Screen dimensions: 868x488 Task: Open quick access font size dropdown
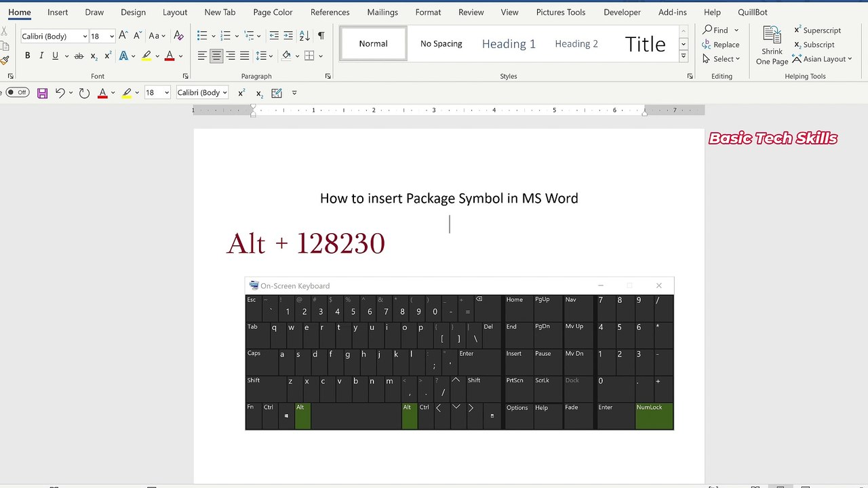coord(167,93)
